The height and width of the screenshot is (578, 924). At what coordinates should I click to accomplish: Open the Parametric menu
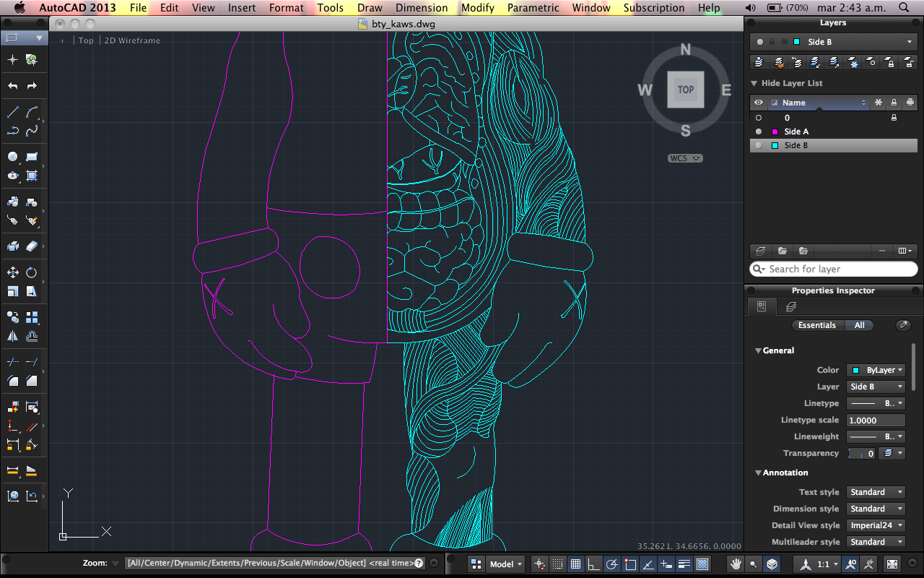[x=533, y=8]
